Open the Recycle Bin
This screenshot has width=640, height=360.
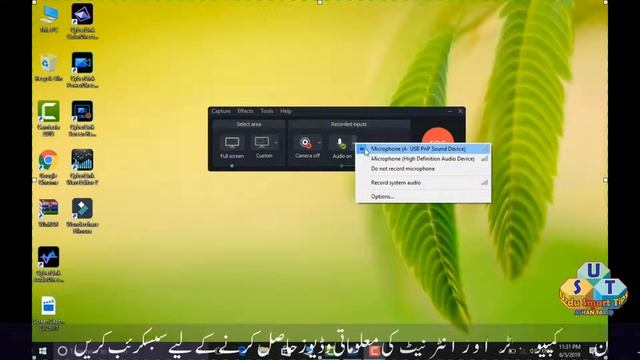tap(49, 67)
